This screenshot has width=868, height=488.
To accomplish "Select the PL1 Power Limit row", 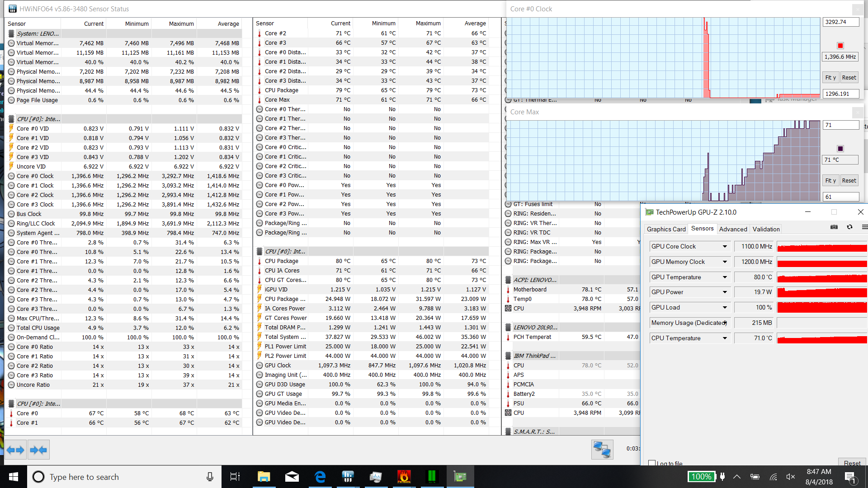I will tap(372, 347).
